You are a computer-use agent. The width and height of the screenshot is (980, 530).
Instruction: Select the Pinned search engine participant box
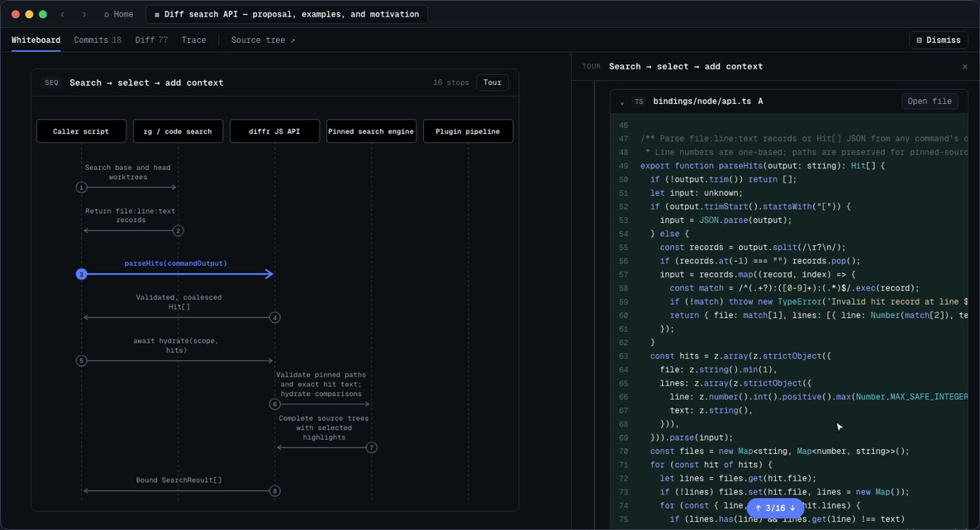point(371,131)
